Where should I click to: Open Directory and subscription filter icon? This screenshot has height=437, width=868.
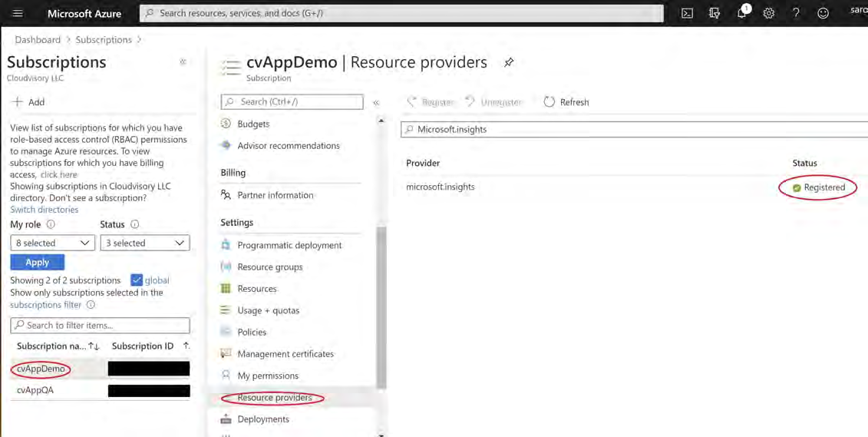pyautogui.click(x=714, y=13)
